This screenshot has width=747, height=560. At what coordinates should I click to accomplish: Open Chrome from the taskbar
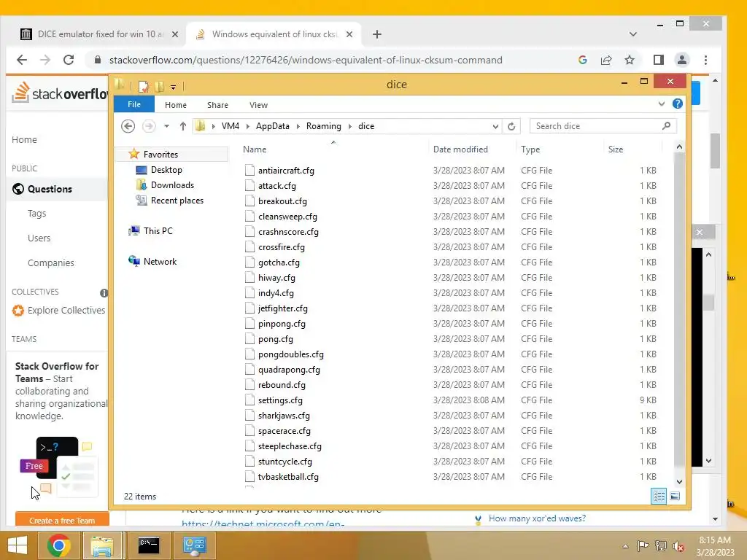pos(58,545)
